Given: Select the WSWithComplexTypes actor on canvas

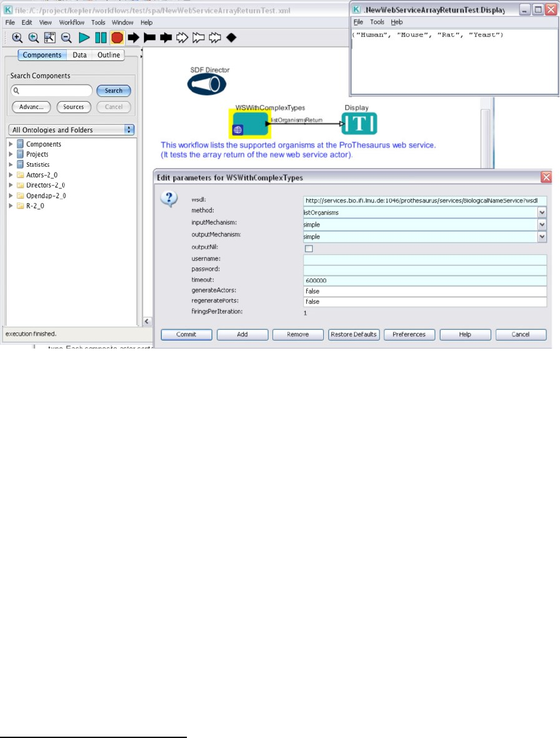Looking at the screenshot, I should tap(250, 124).
